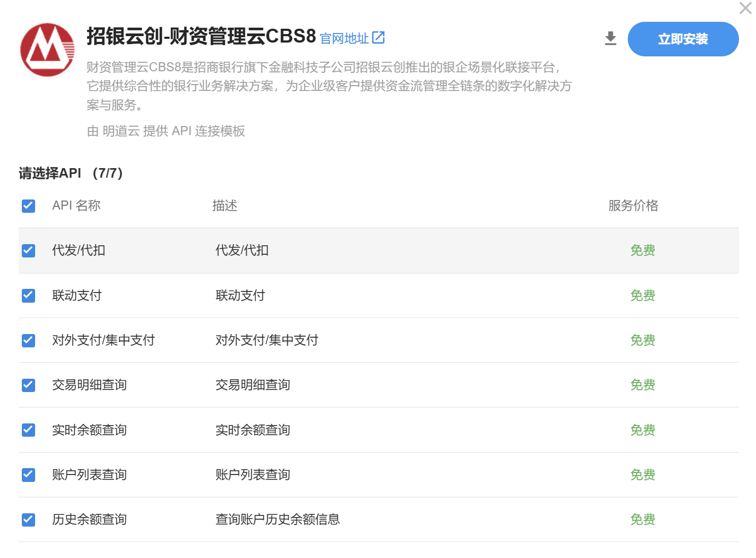The width and height of the screenshot is (756, 558).
Task: Uncheck the 代发/代扣 API checkbox
Action: click(x=28, y=251)
